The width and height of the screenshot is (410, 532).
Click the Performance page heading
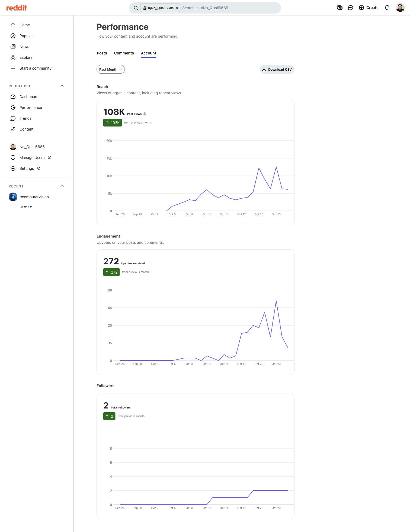point(123,27)
